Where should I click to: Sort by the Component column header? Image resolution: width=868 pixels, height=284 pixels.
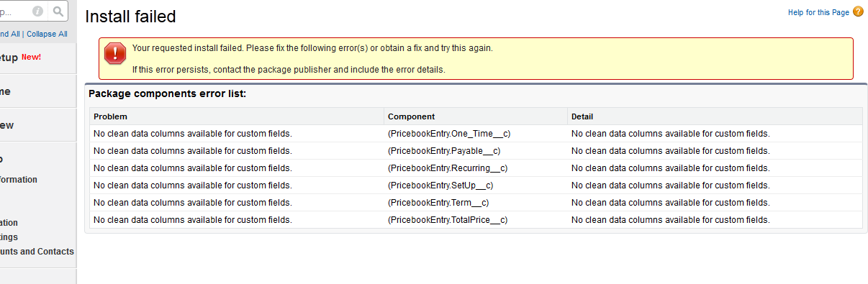point(411,116)
